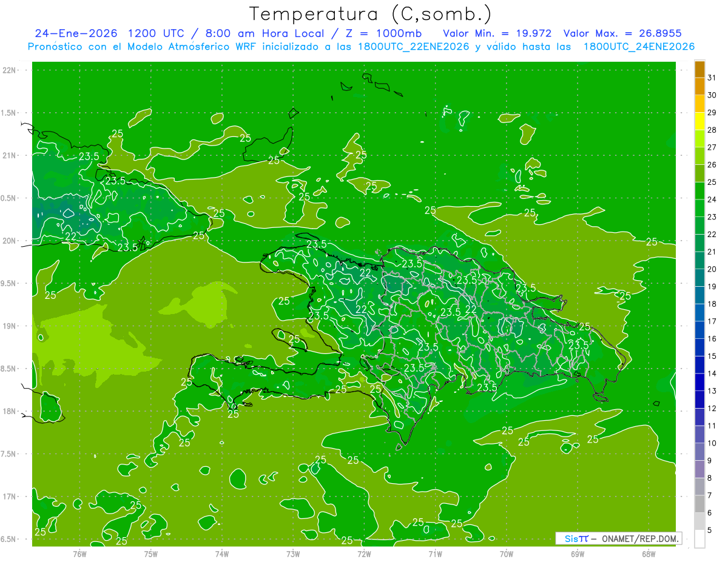728x562 pixels.
Task: Select the date text "24-Ene-2026"
Action: pos(76,33)
